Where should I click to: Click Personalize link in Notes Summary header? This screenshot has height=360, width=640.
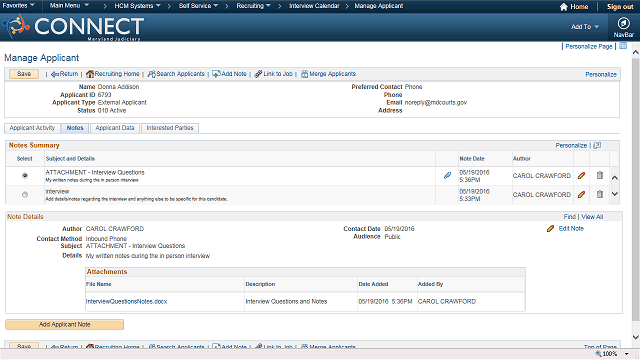(571, 145)
